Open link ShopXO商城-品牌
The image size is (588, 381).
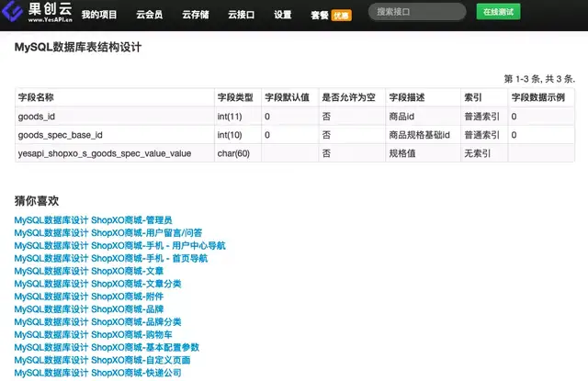89,309
